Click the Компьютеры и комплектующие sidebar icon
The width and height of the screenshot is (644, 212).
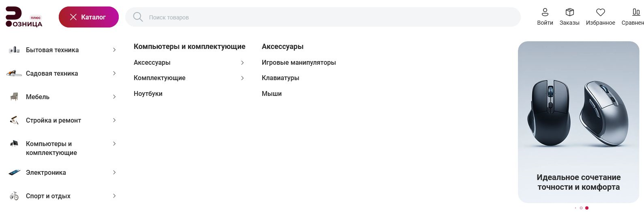[x=14, y=144]
